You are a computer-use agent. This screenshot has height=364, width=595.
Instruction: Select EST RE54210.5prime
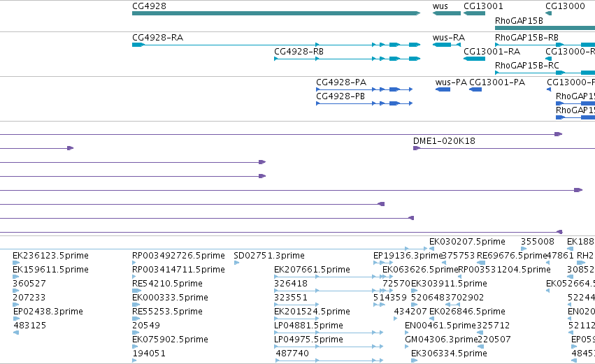coord(167,284)
